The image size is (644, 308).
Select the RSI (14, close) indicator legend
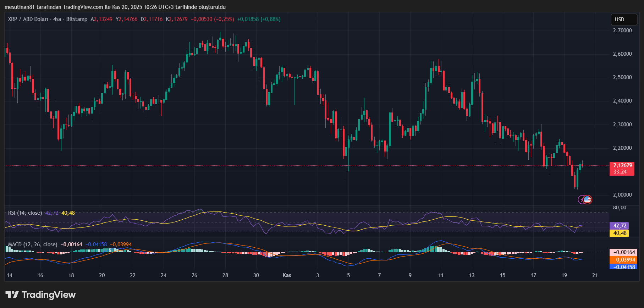(x=25, y=213)
